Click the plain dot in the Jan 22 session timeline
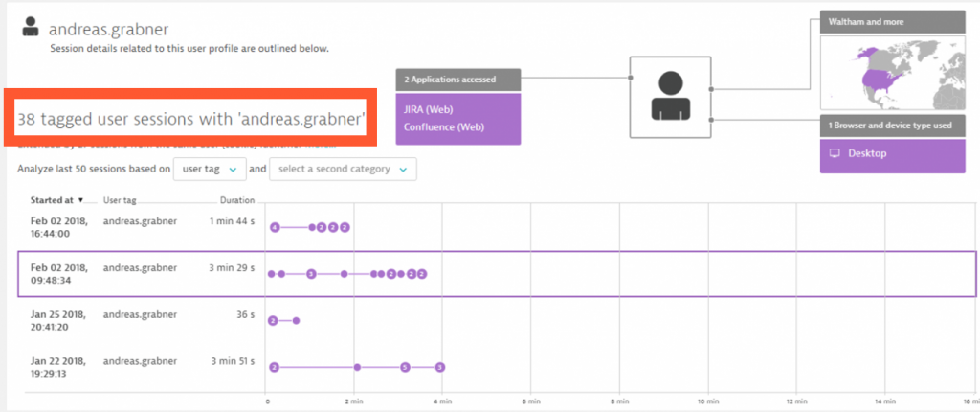The image size is (980, 412). click(x=357, y=368)
